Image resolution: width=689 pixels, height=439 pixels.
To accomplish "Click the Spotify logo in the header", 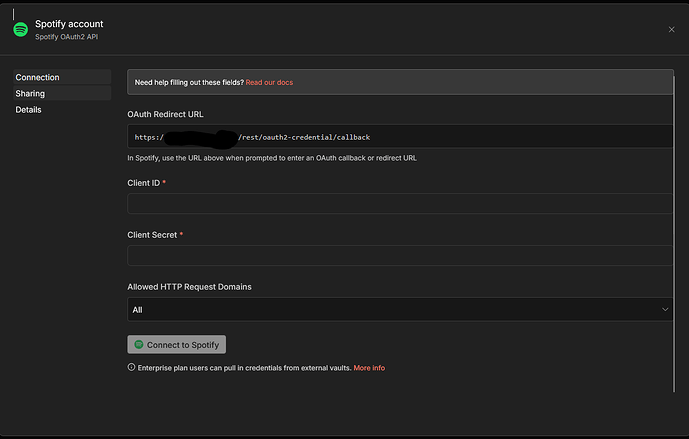I will [20, 30].
